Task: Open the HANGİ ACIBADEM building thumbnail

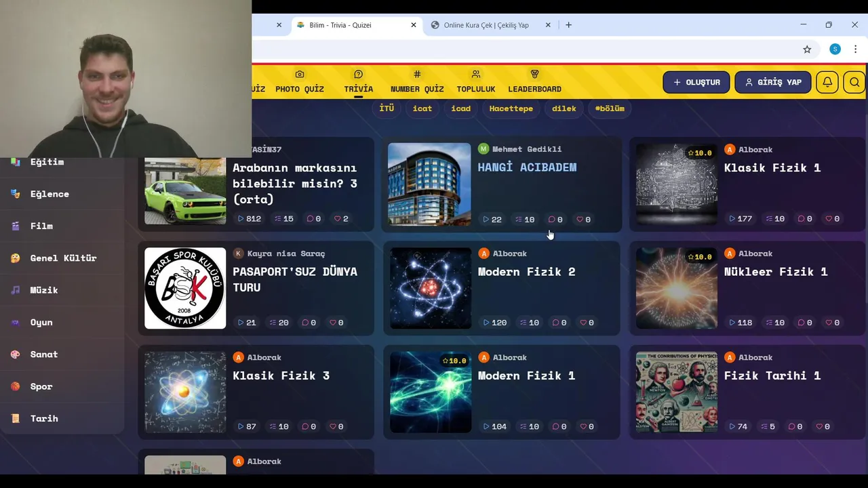Action: point(429,184)
